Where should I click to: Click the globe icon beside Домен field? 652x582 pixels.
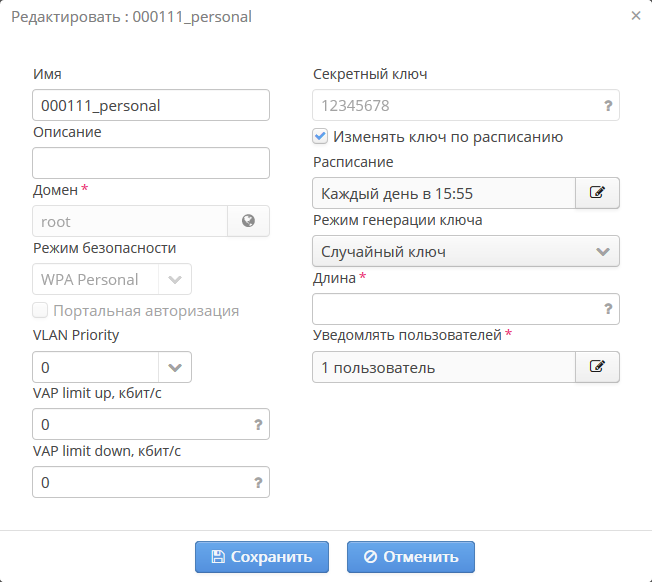248,221
